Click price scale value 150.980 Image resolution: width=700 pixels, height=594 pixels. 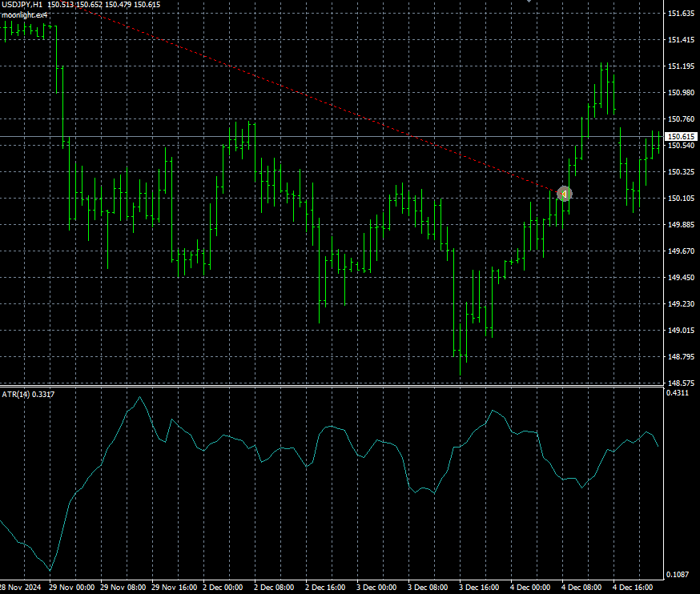681,92
